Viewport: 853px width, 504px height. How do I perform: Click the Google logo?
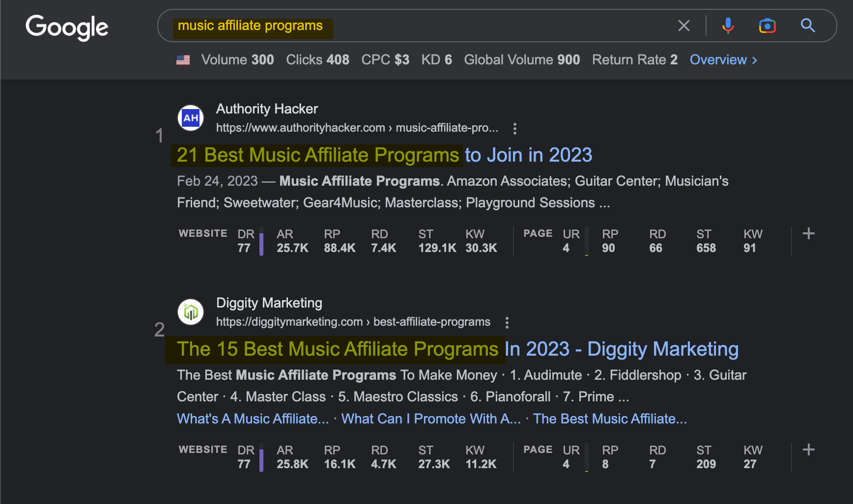click(x=67, y=28)
